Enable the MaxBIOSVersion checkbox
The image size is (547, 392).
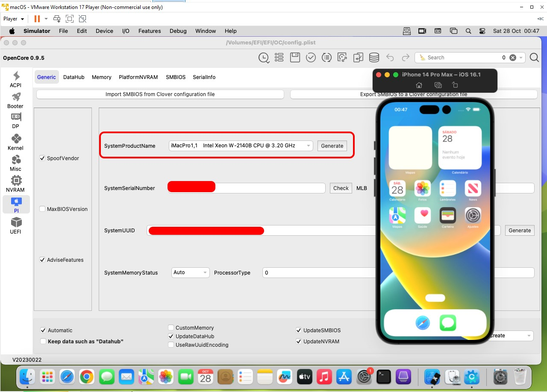(42, 209)
